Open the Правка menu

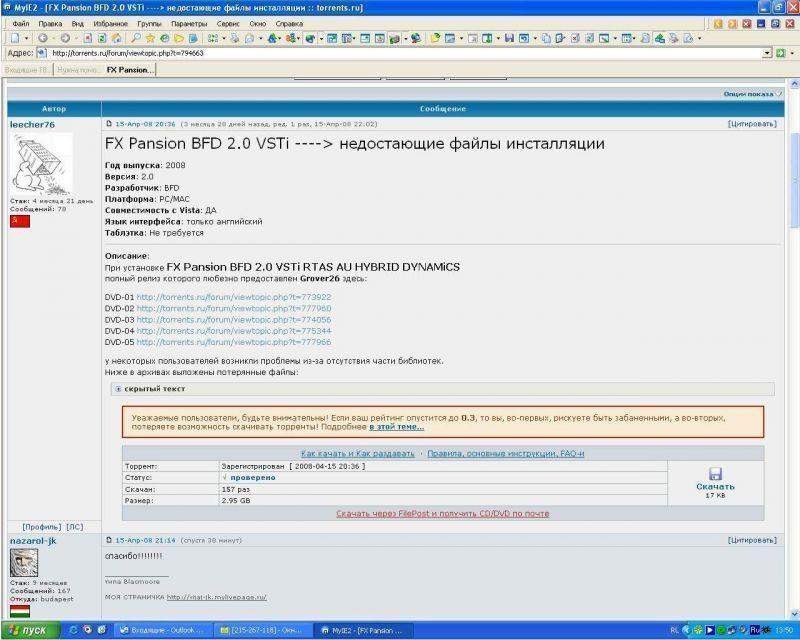(x=50, y=23)
